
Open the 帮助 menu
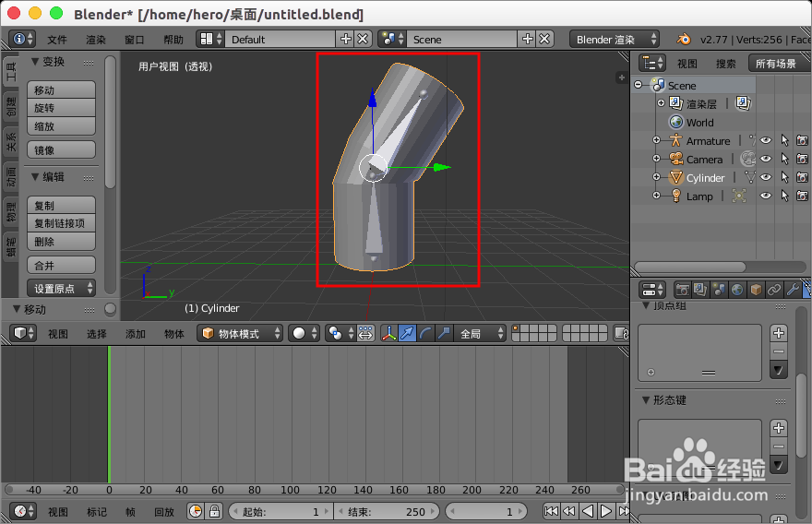tap(173, 40)
